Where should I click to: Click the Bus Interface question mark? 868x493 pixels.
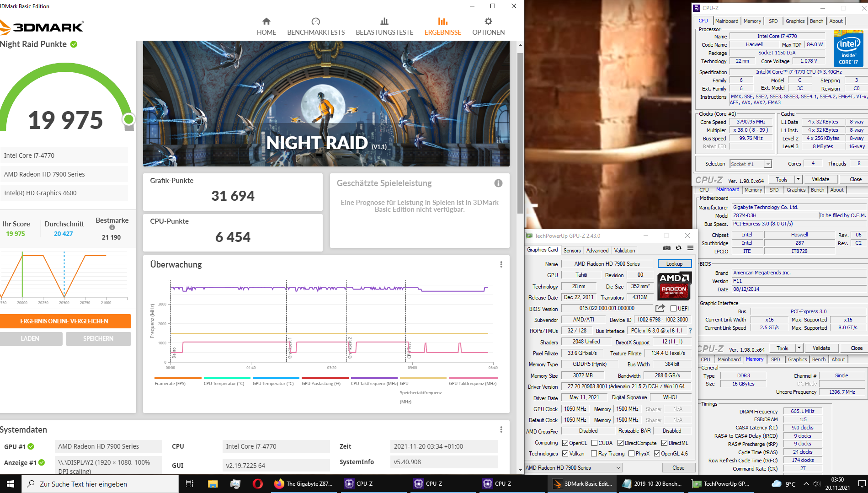coord(690,331)
